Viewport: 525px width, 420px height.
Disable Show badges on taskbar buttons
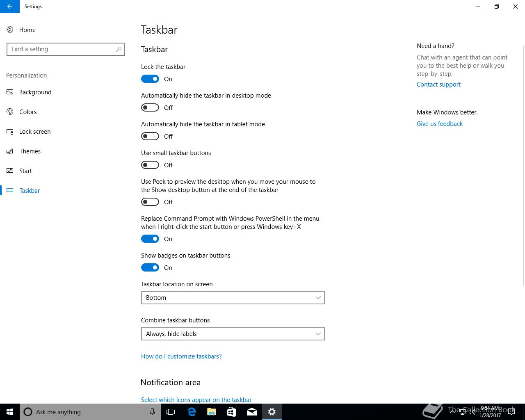point(150,267)
